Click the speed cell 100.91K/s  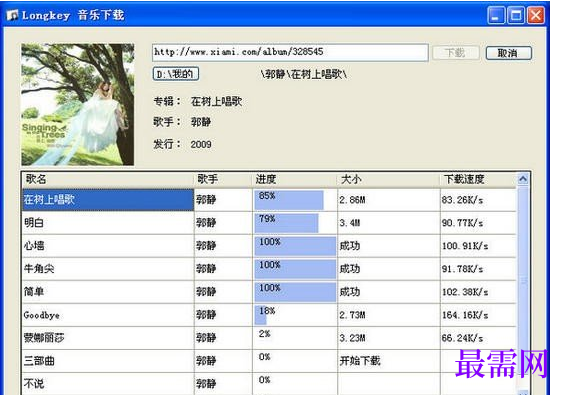pos(478,246)
